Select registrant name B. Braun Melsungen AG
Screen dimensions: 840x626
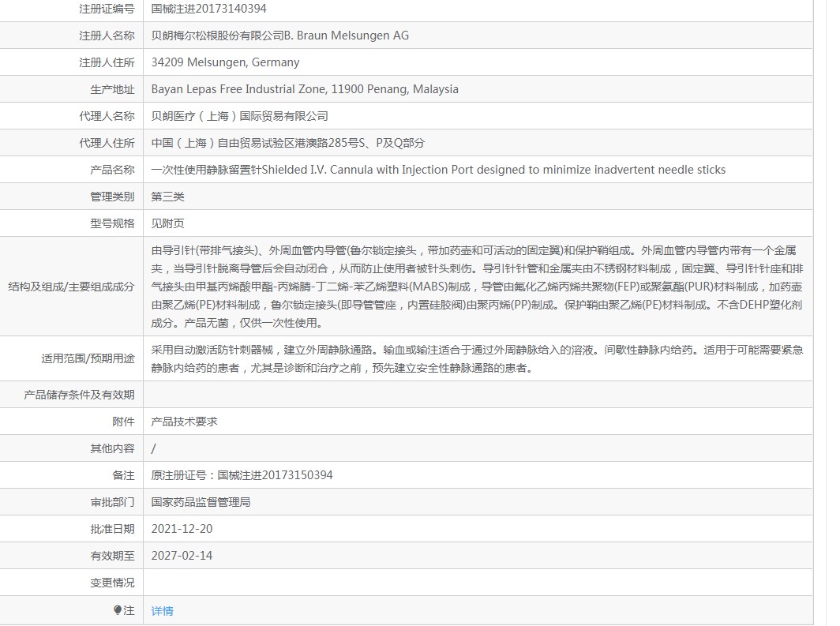click(346, 36)
